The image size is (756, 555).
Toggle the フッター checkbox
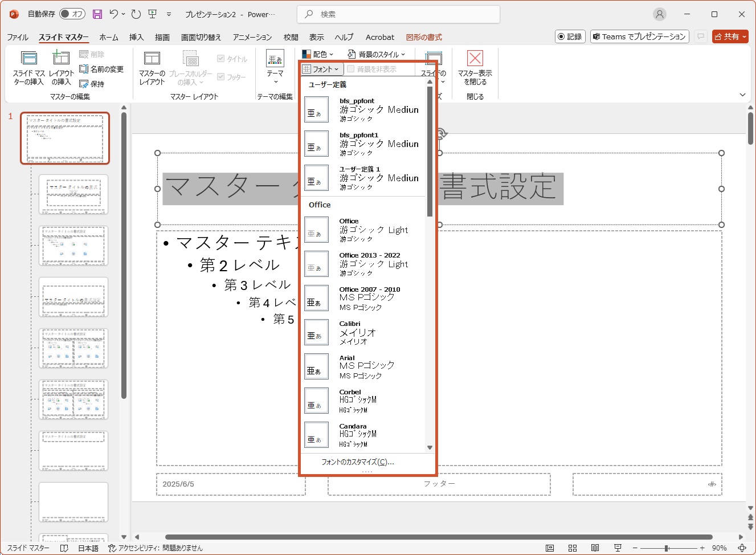221,77
